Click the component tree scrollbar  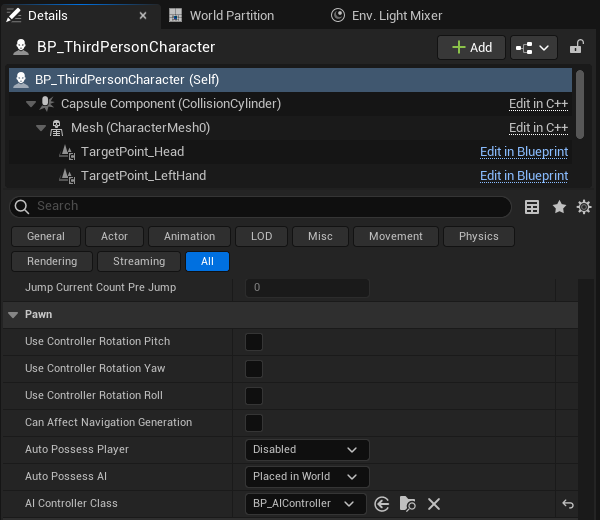[x=580, y=104]
